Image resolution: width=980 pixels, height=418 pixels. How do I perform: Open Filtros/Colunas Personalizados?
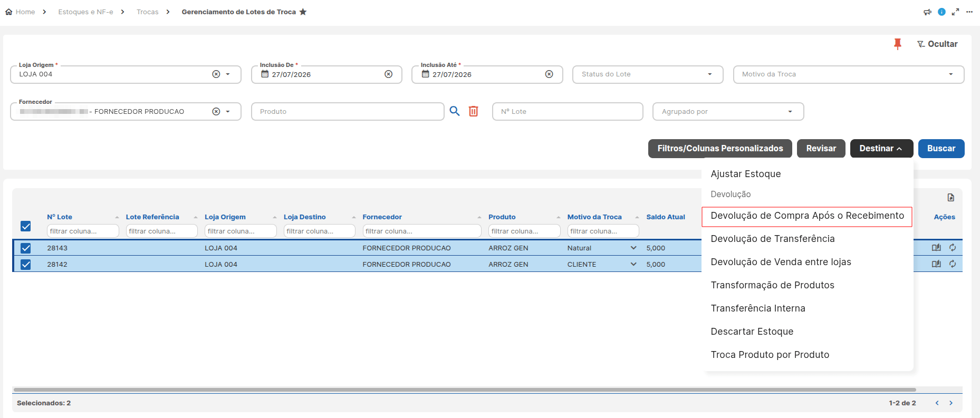coord(720,149)
